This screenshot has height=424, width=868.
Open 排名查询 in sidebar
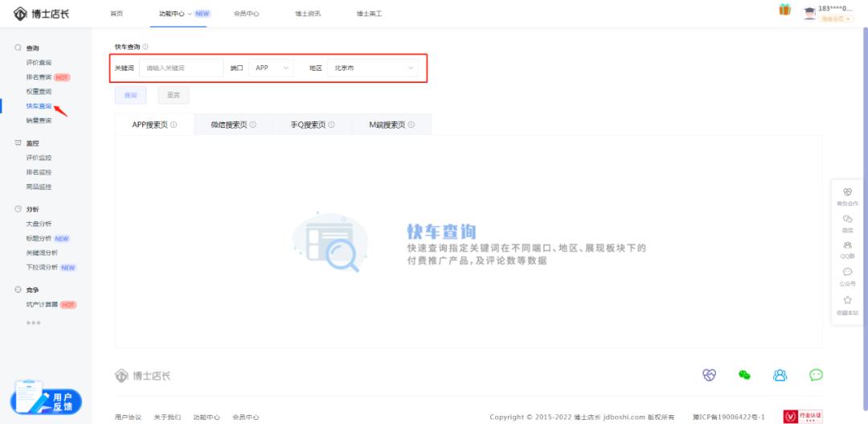pos(39,77)
